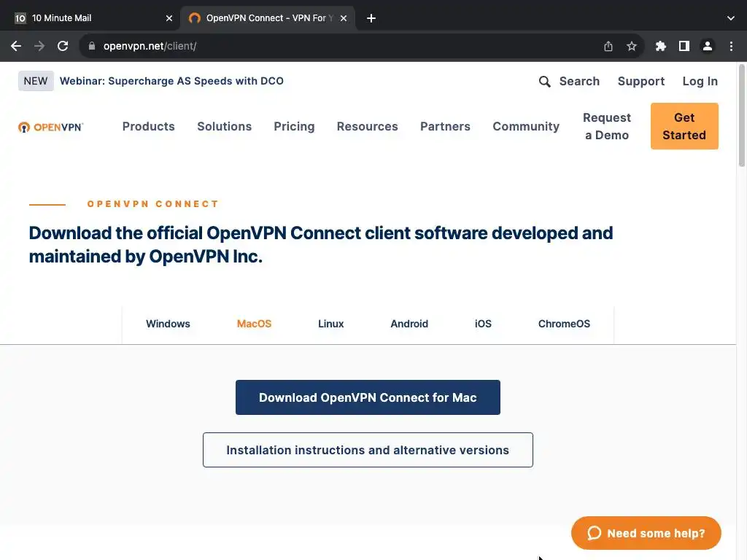
Task: Click the OpenVPN logo
Action: pyautogui.click(x=50, y=127)
